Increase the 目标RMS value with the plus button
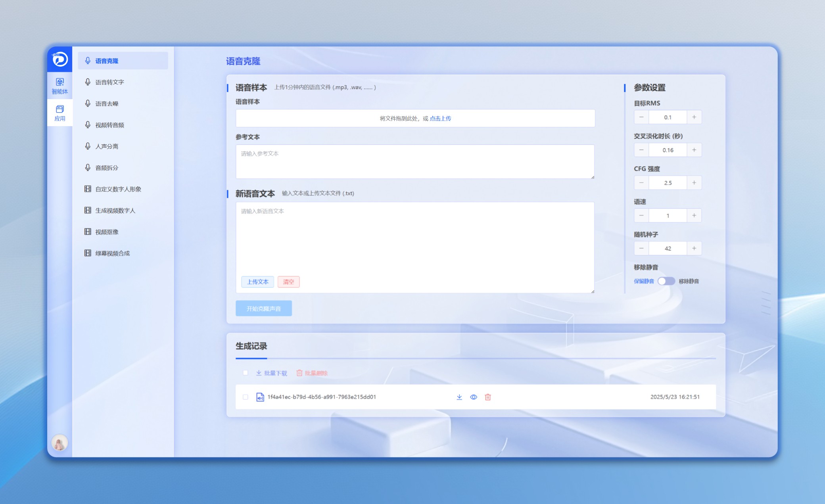825x504 pixels. [694, 117]
